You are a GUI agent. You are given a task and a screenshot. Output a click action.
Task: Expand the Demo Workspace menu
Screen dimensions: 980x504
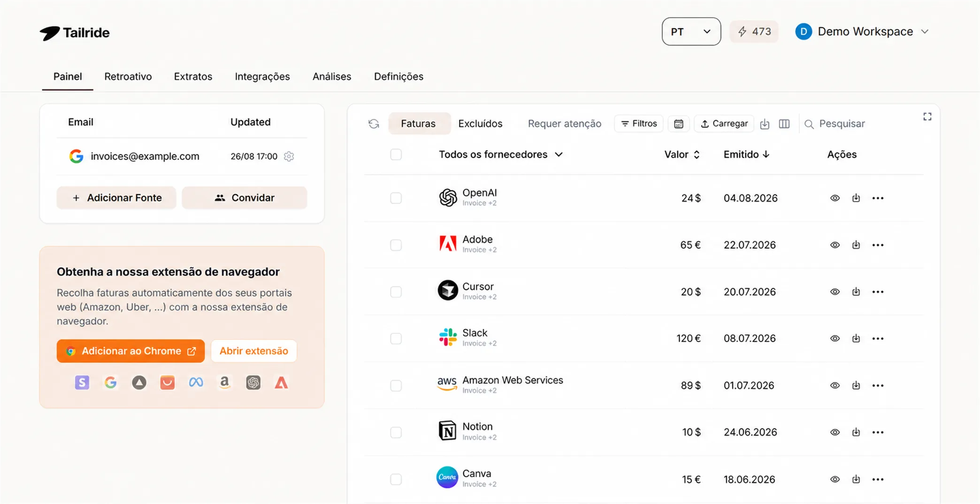point(925,31)
